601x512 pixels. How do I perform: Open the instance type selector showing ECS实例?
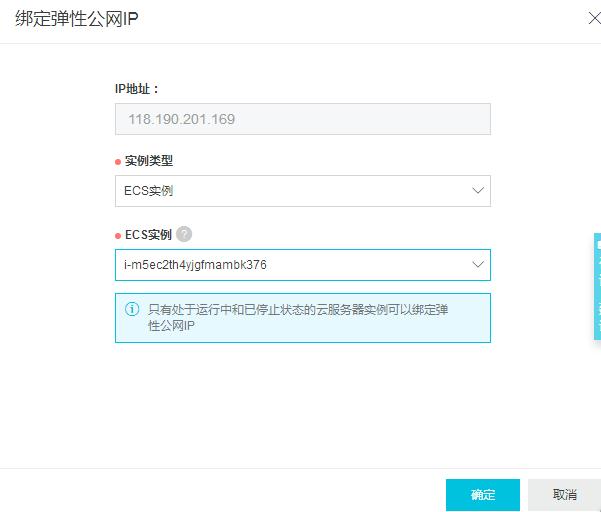click(x=290, y=190)
